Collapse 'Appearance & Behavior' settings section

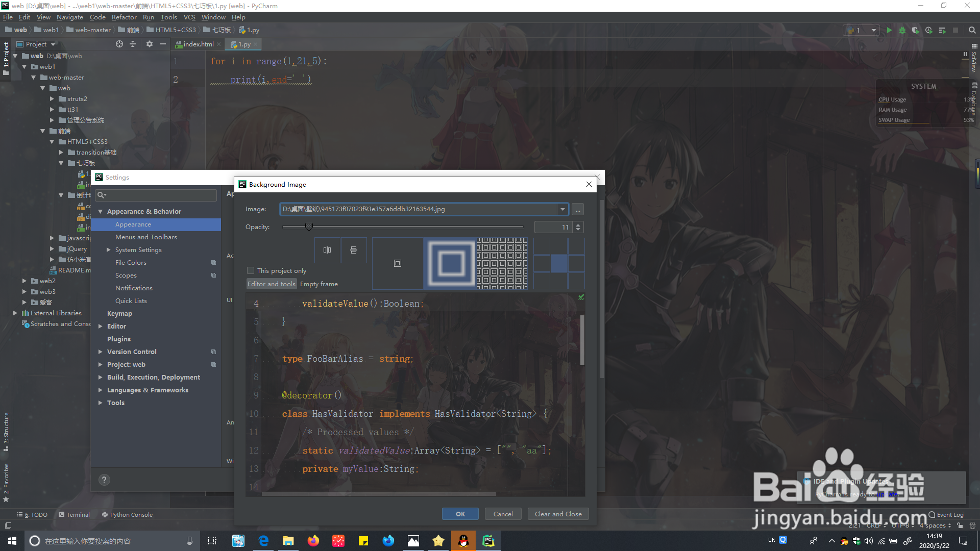pyautogui.click(x=101, y=212)
